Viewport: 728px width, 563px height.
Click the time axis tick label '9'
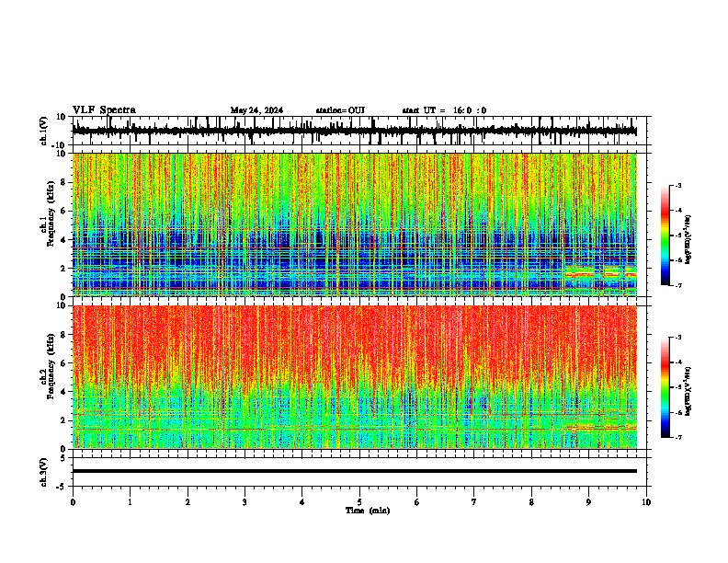point(588,502)
